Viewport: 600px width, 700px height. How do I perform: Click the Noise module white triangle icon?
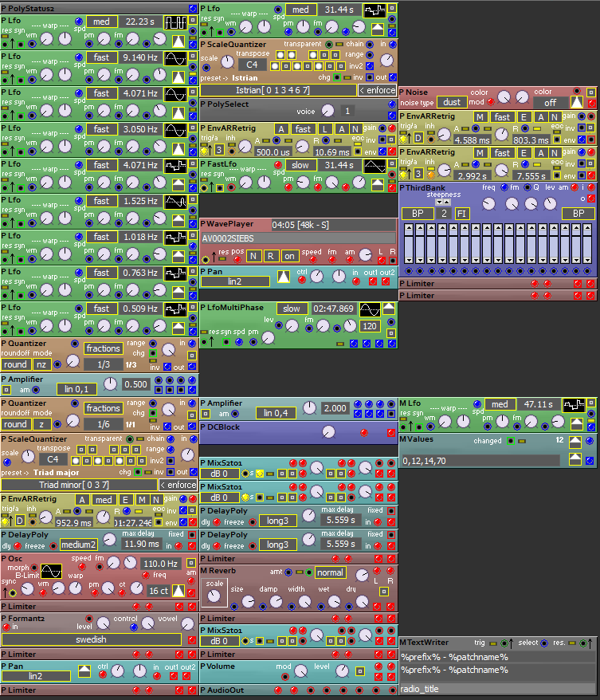point(576,103)
